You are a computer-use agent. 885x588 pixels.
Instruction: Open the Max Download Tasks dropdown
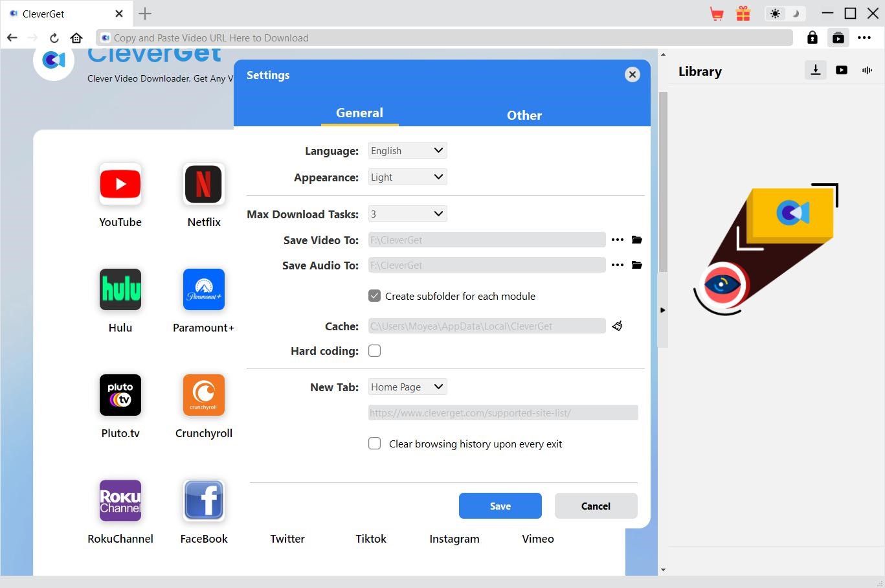407,214
